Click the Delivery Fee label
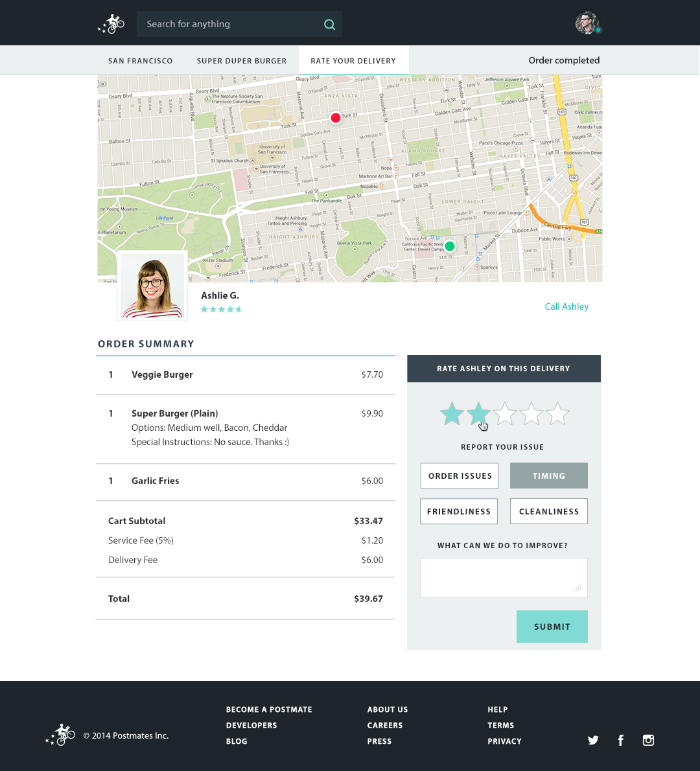 pos(133,560)
